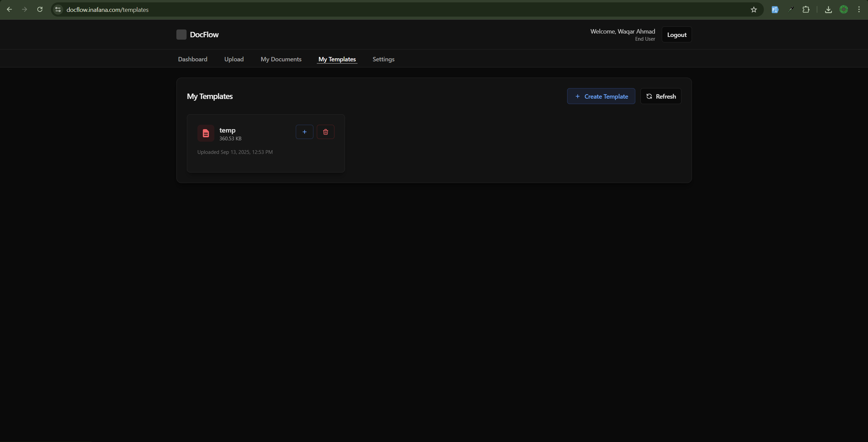Click the browser back navigation arrow
The width and height of the screenshot is (868, 442).
(9, 9)
